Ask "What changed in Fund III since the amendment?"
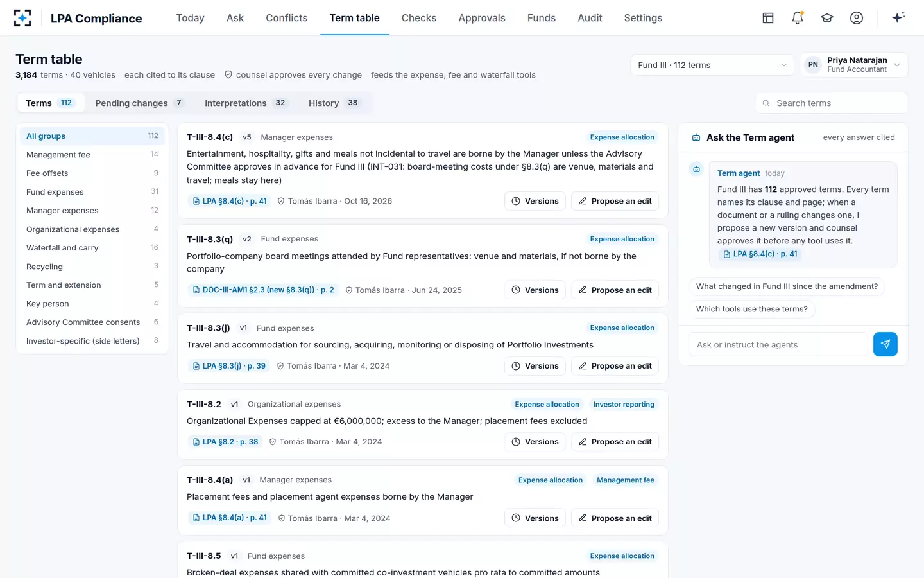The width and height of the screenshot is (924, 578). pyautogui.click(x=787, y=286)
